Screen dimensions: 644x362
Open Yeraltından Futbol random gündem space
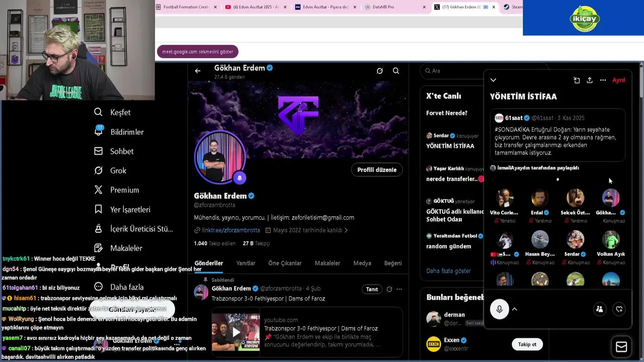(454, 241)
